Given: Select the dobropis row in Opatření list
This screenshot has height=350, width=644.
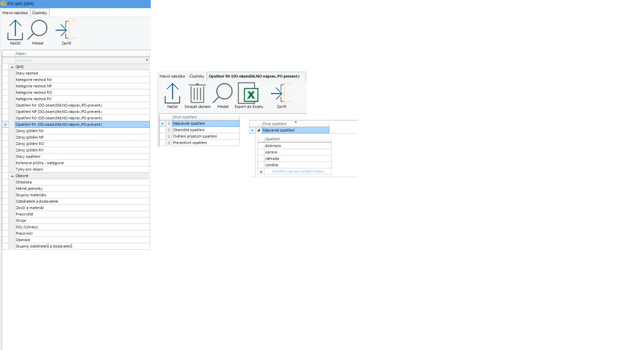Looking at the screenshot, I should [x=273, y=146].
